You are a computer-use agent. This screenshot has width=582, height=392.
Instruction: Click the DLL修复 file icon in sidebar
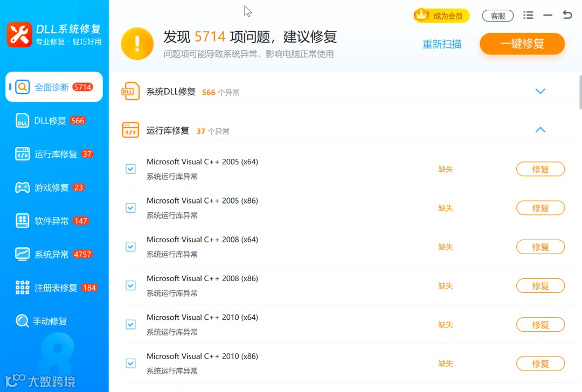coord(22,121)
